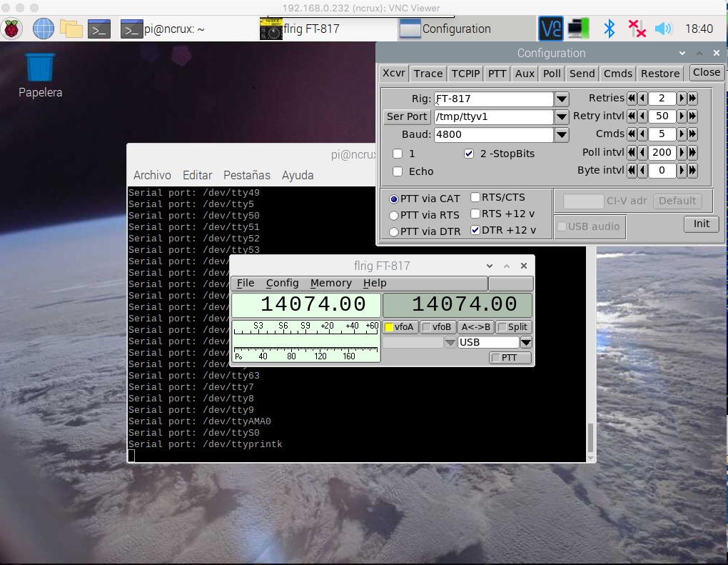
Task: Decrease Poll intvl with fast-left arrow
Action: (632, 152)
